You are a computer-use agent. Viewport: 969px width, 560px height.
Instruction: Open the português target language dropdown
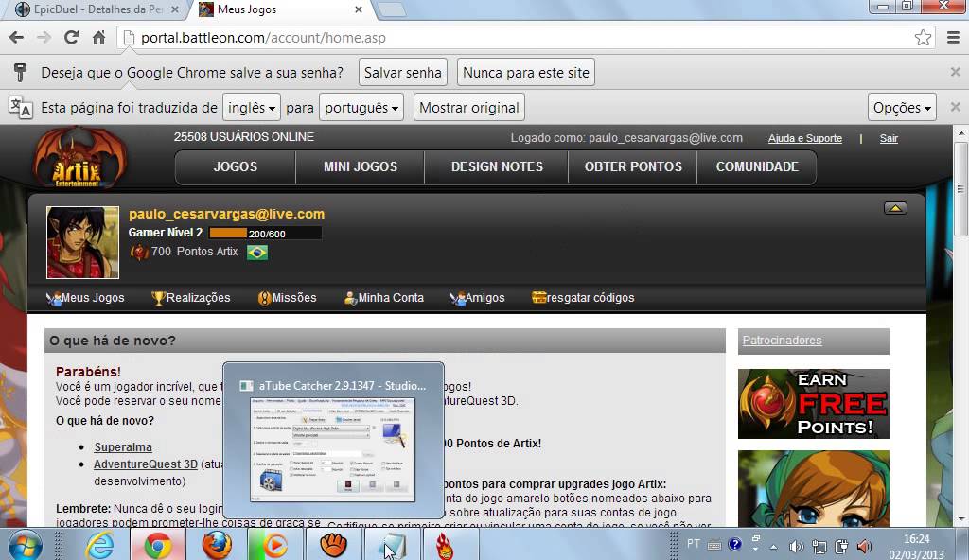[x=361, y=108]
